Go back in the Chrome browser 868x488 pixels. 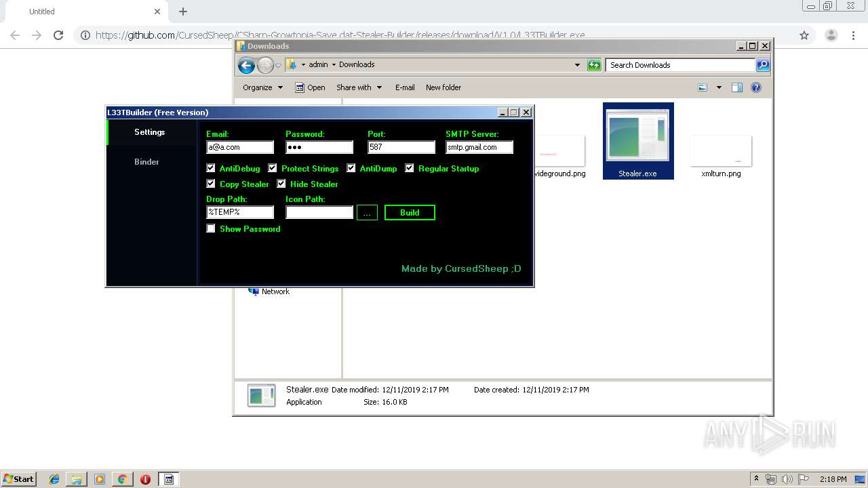pos(15,35)
